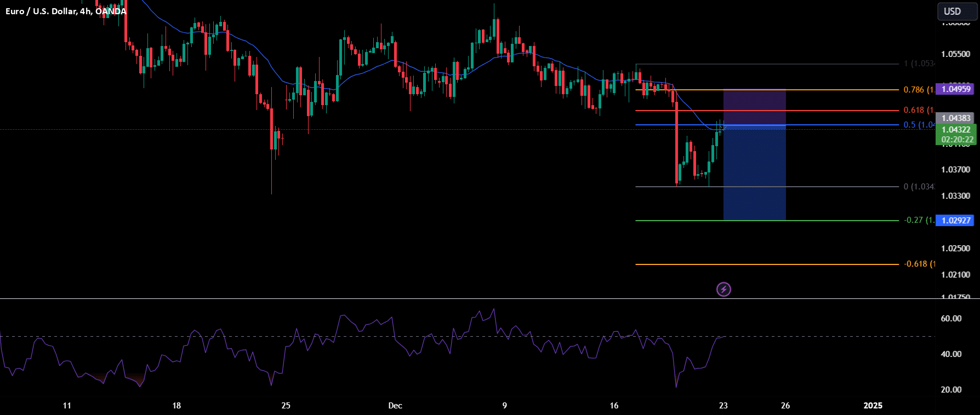
Task: Click the RSI 20.00 scale label
Action: 951,390
